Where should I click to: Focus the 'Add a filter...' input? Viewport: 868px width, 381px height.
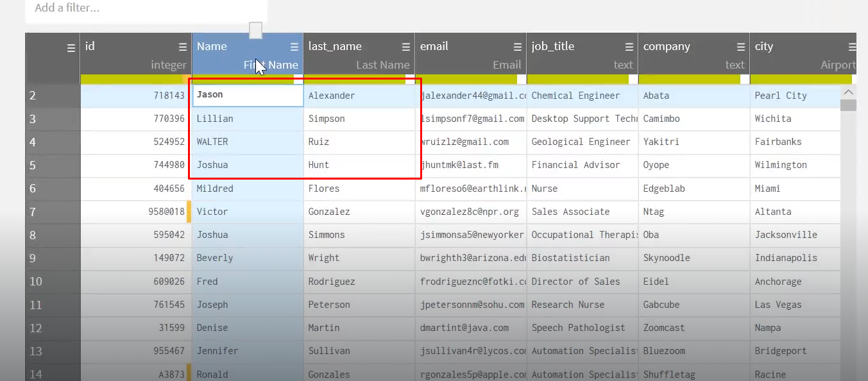[146, 8]
